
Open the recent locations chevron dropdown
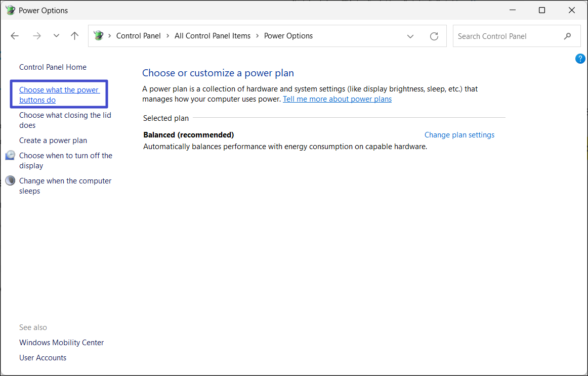click(56, 36)
